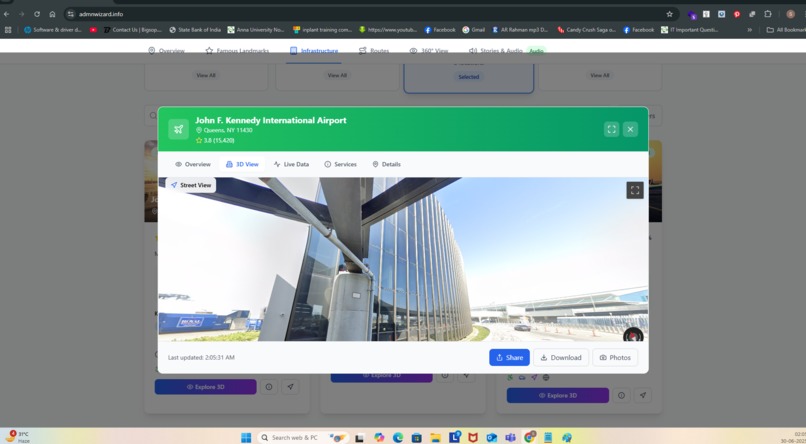This screenshot has height=444, width=806.
Task: Click the navigate arrow on the left card
Action: [290, 387]
